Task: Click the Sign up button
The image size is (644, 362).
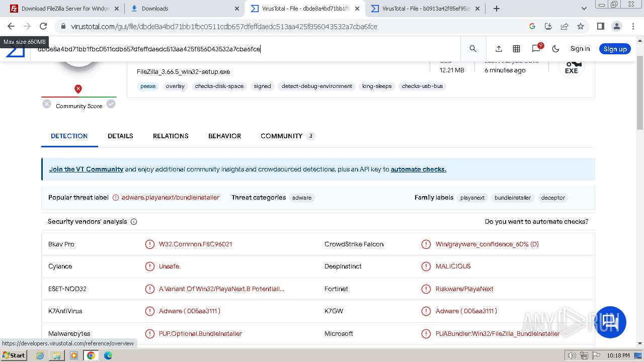Action: pyautogui.click(x=615, y=49)
